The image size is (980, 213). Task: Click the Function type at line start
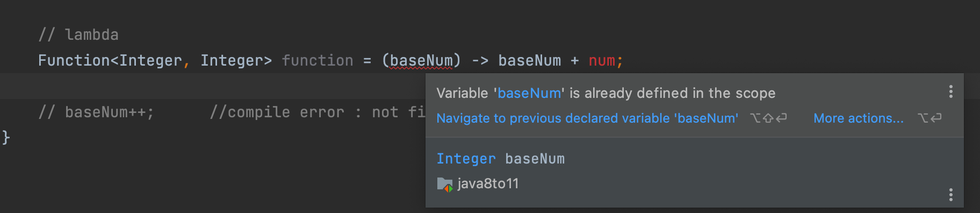(74, 61)
